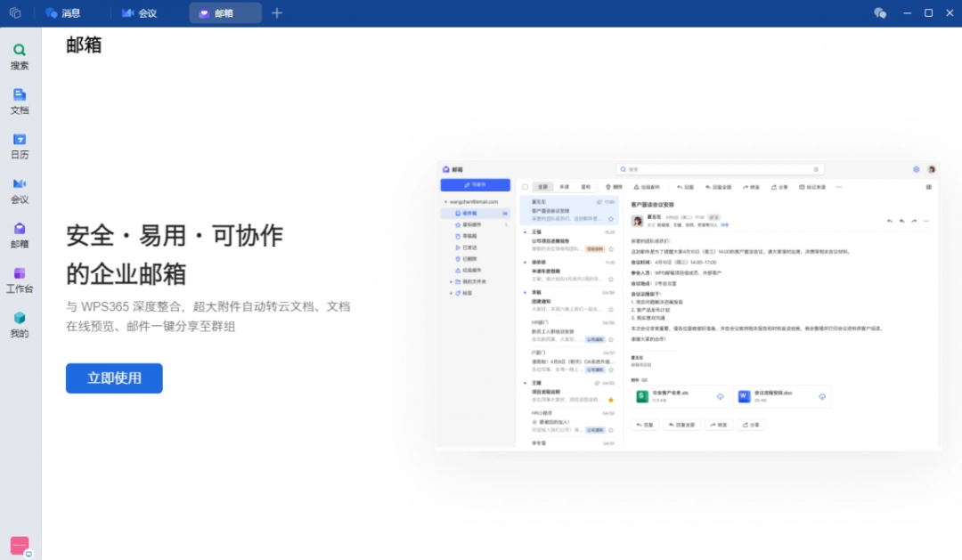Expand the 我的文件夹 folder tree

[x=451, y=282]
